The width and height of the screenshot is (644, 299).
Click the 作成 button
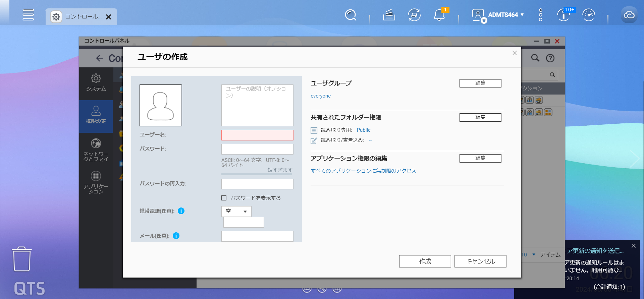(x=425, y=261)
